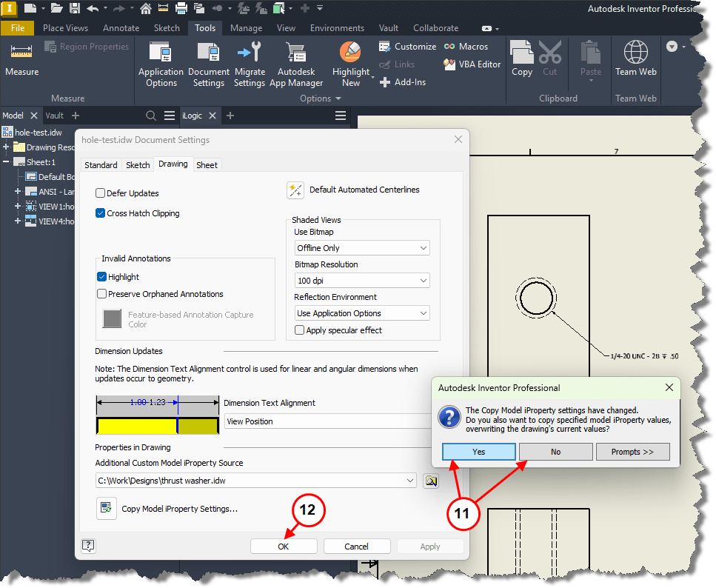
Task: Open file using the folder icon
Action: click(56, 7)
